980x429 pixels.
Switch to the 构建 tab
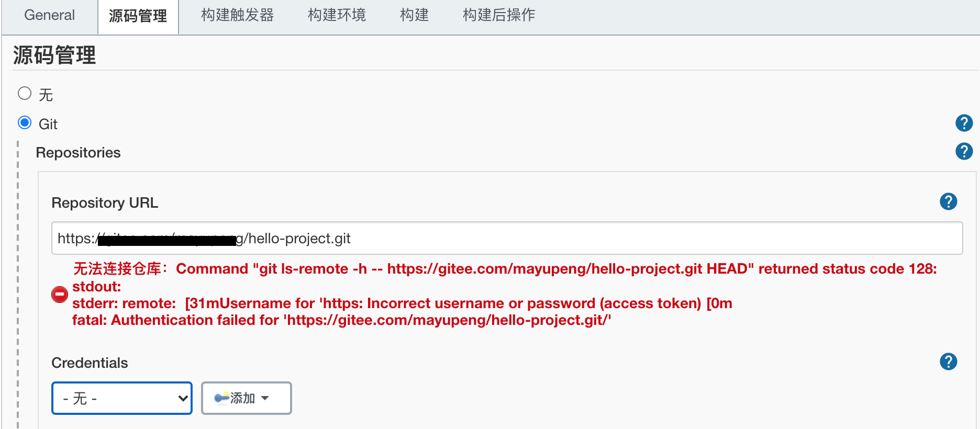[x=414, y=15]
